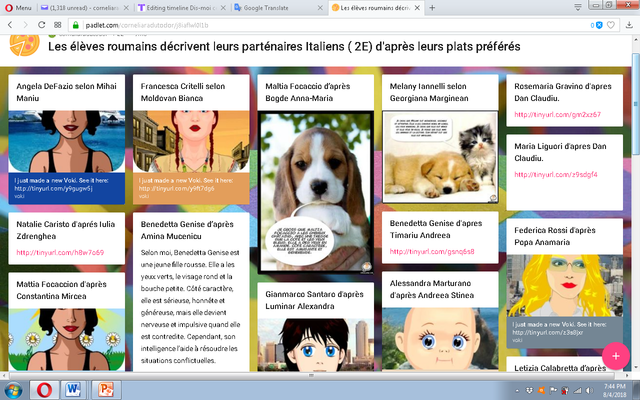Open the tinyurl.com/gm2xz67 link
The height and width of the screenshot is (400, 640).
pyautogui.click(x=557, y=114)
